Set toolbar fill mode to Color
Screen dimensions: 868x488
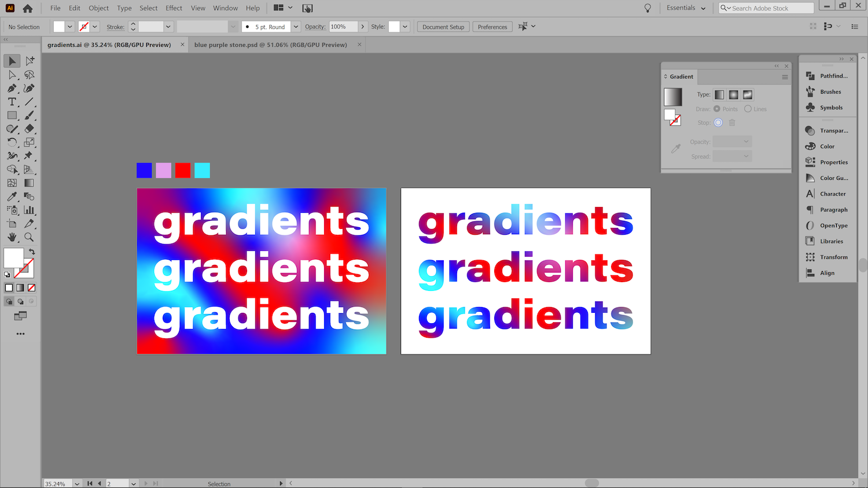tap(9, 287)
